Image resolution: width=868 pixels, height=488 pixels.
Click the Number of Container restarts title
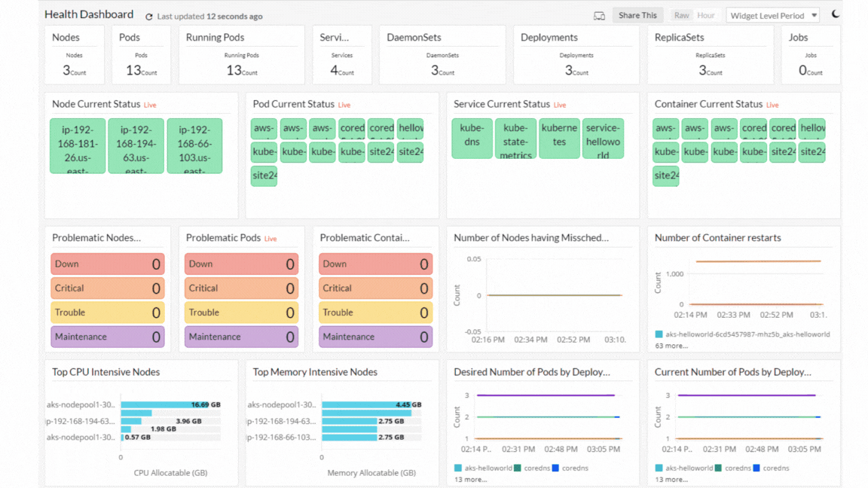(717, 238)
